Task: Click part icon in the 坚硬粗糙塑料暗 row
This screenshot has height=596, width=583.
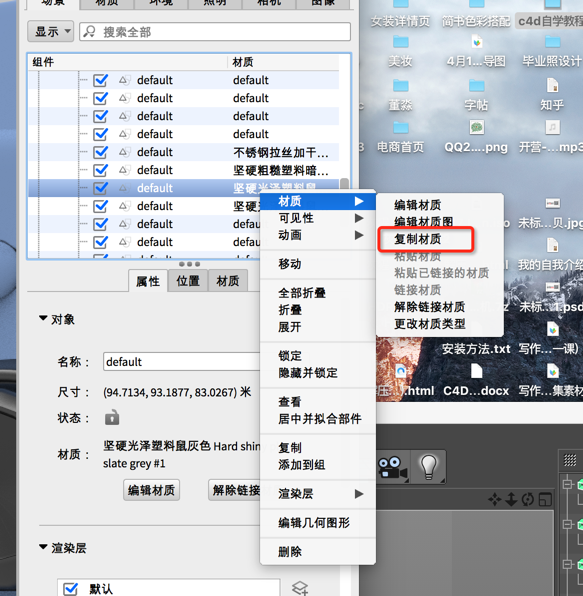Action: coord(124,170)
